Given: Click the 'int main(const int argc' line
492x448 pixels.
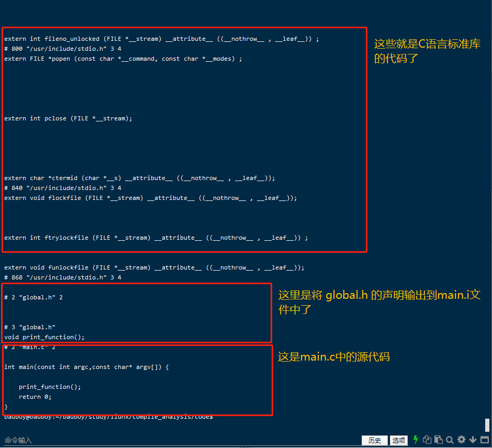Looking at the screenshot, I should [x=86, y=367].
